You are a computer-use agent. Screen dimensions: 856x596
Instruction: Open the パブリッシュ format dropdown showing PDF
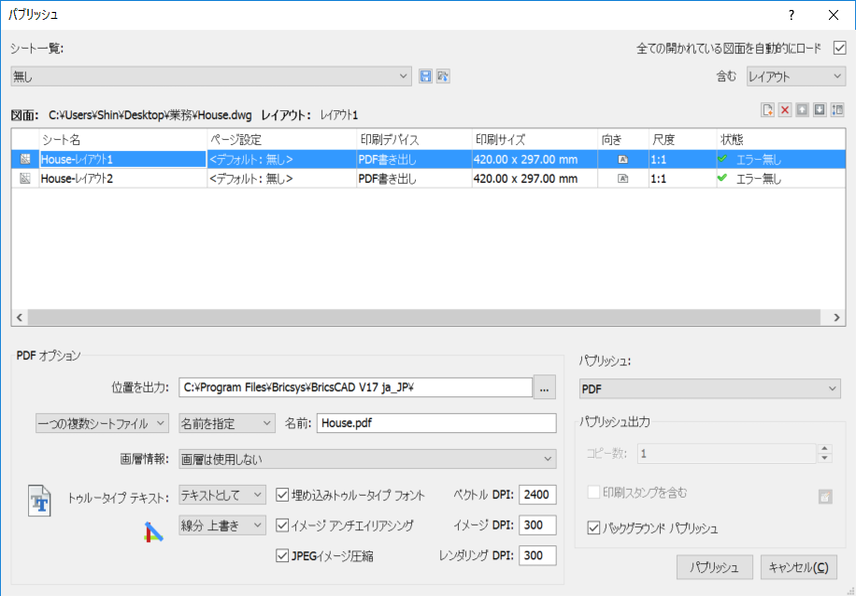[x=710, y=389]
